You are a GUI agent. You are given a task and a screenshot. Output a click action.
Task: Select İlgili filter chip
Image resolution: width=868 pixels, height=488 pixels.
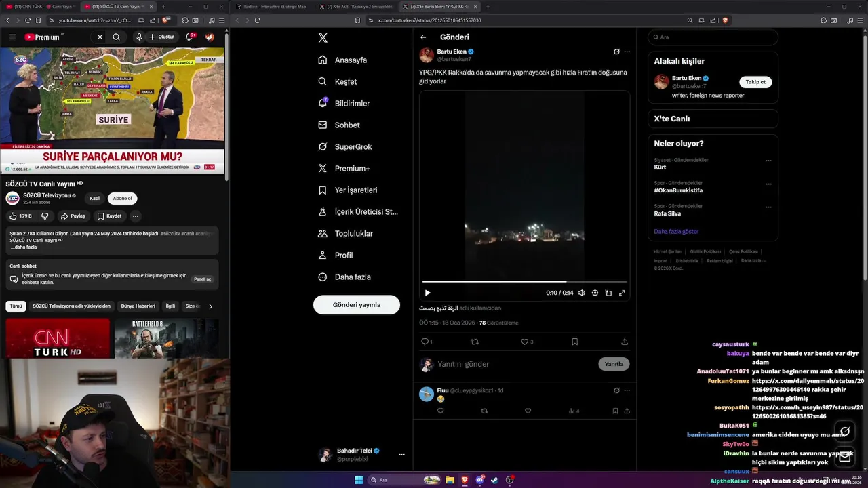pos(170,306)
